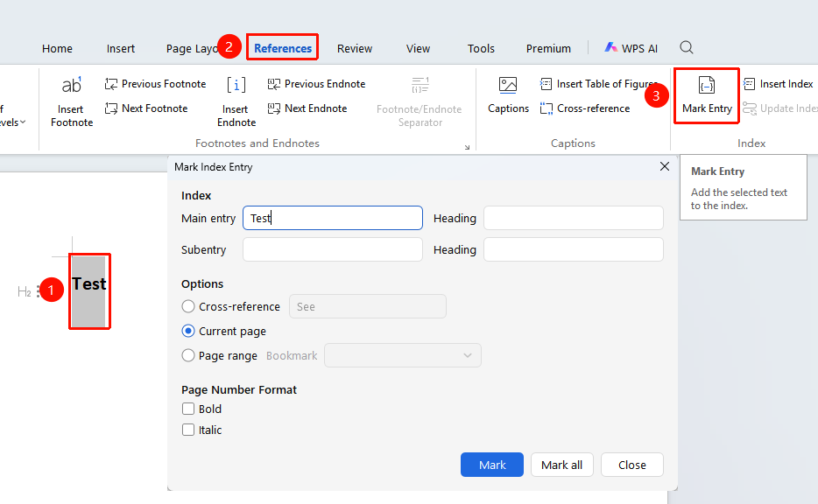The width and height of the screenshot is (818, 504).
Task: Click Insert Index in the ribbon
Action: tap(779, 84)
